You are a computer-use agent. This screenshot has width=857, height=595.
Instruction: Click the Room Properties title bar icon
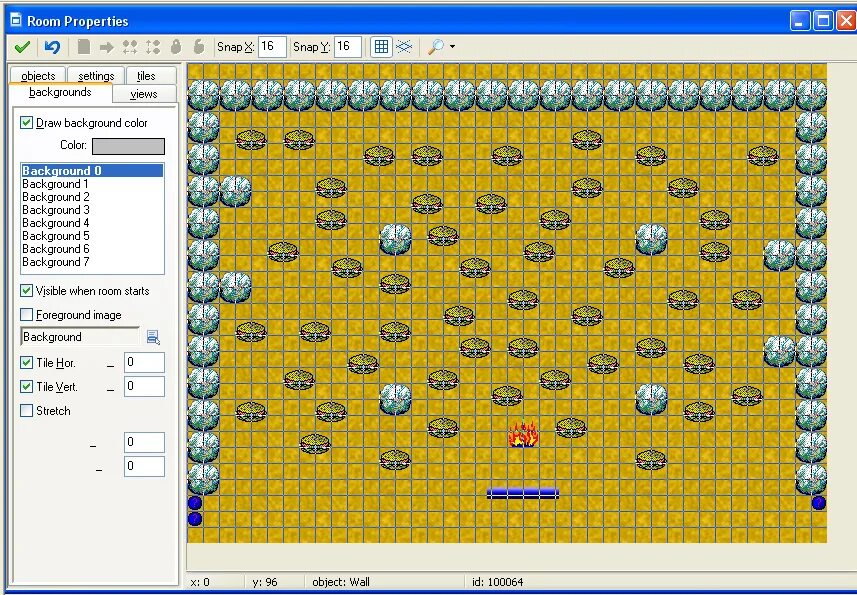(16, 20)
